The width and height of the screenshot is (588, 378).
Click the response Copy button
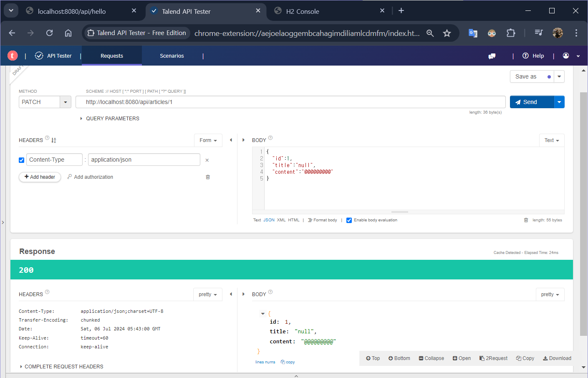click(x=525, y=358)
